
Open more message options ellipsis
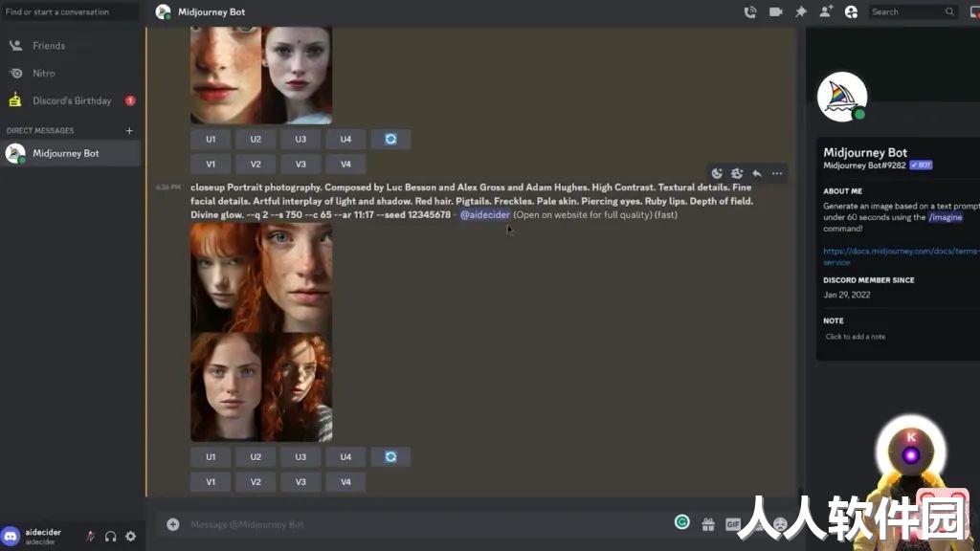coord(777,174)
